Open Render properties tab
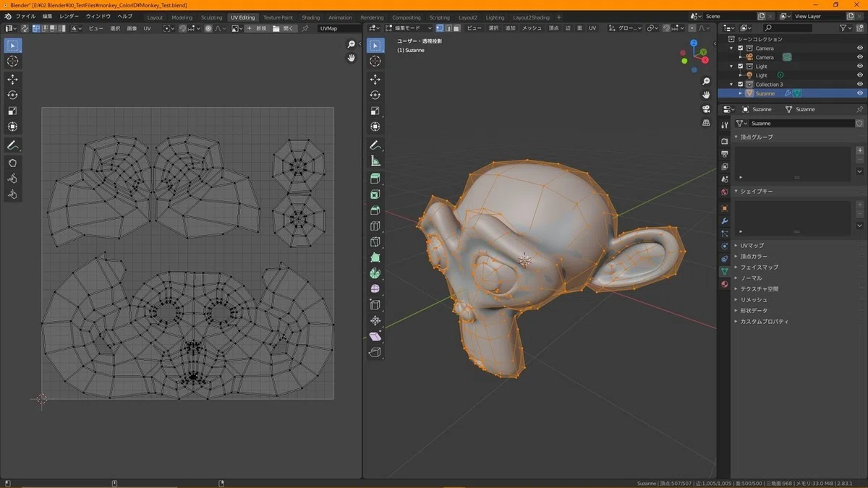The width and height of the screenshot is (868, 488). click(x=724, y=141)
